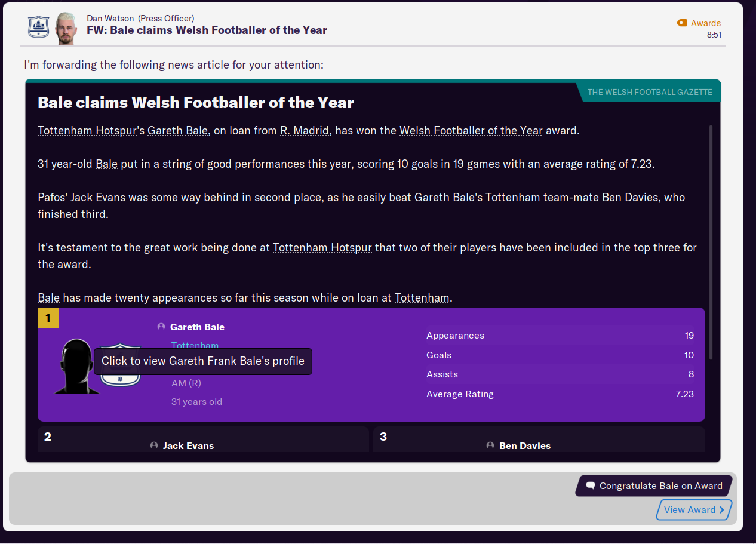Open the R. Madrid link

coord(305,130)
